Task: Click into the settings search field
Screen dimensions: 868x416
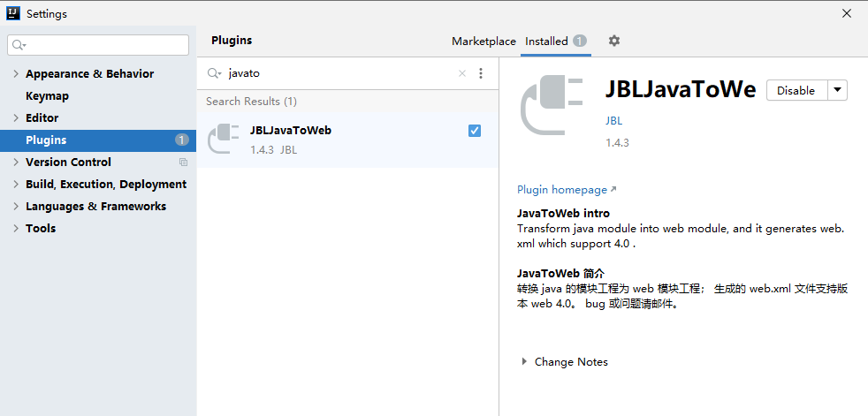Action: pos(98,45)
